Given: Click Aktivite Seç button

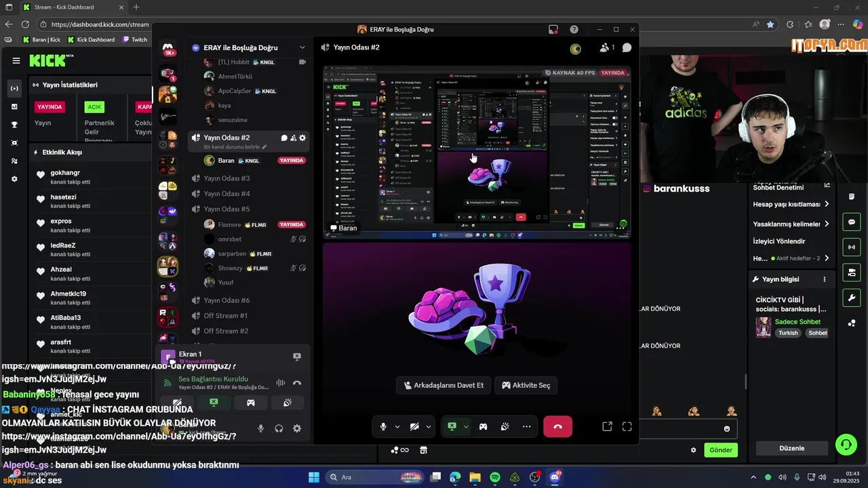Looking at the screenshot, I should point(526,385).
